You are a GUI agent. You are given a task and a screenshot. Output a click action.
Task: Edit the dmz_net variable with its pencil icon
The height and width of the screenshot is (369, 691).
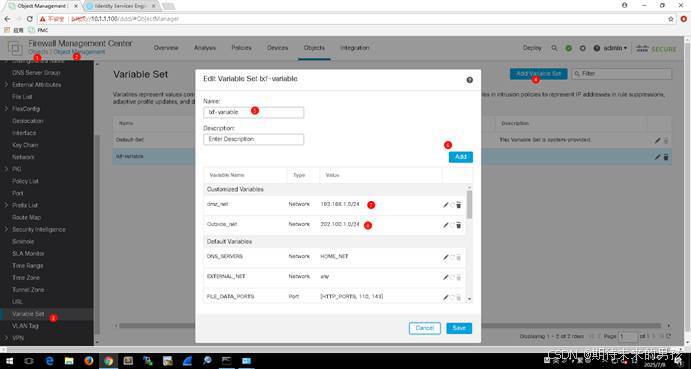point(446,205)
